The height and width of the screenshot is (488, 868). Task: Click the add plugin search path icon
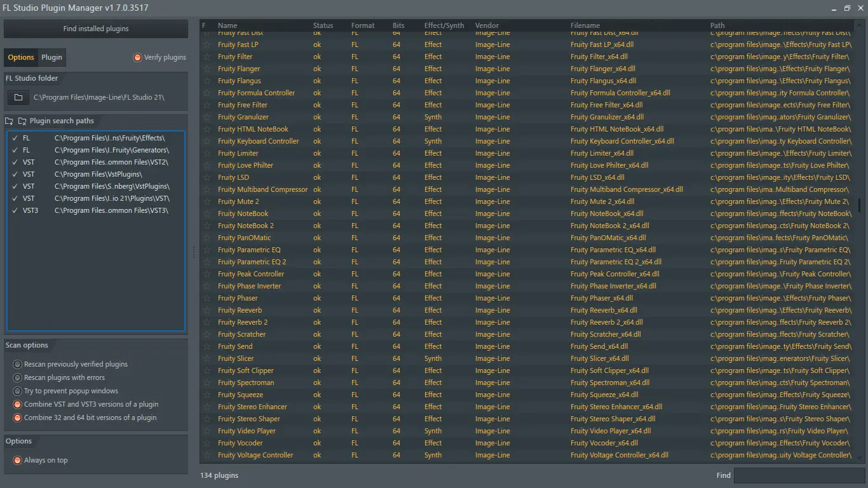(10, 121)
